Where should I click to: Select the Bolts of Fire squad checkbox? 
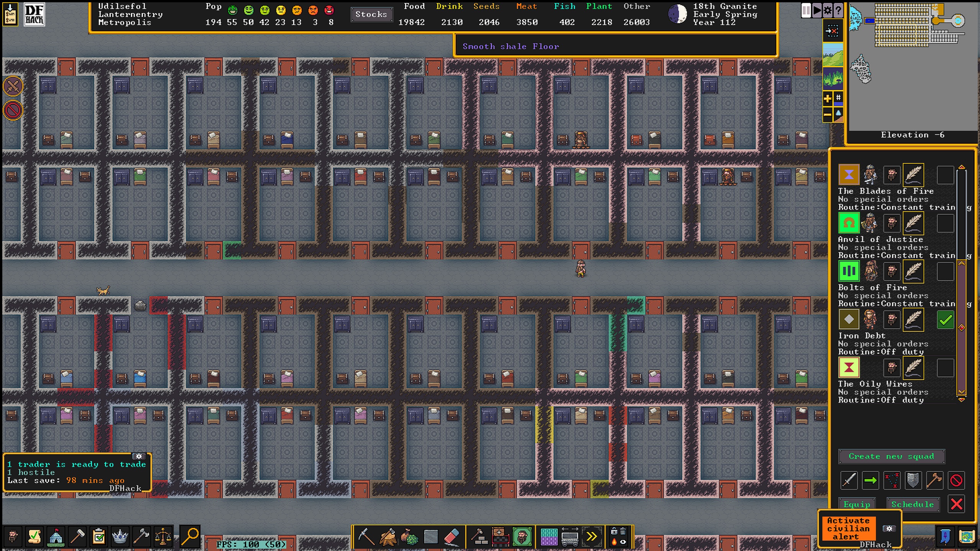click(945, 271)
